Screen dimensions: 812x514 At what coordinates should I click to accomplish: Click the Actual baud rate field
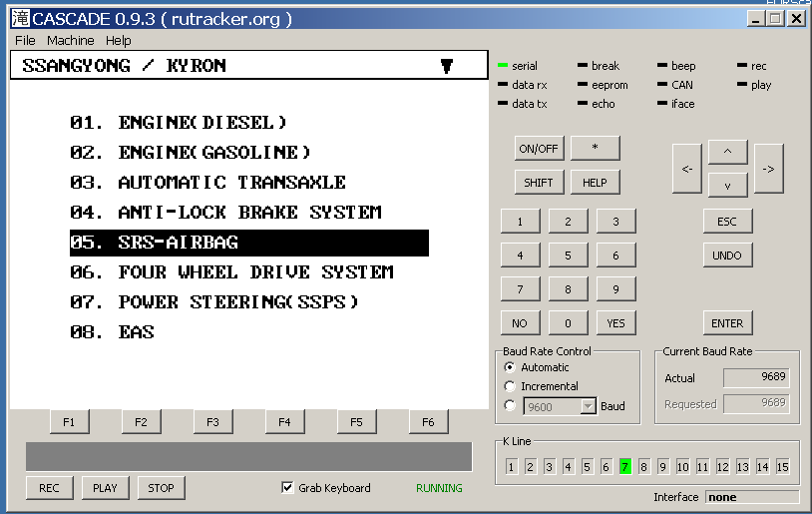click(x=756, y=377)
